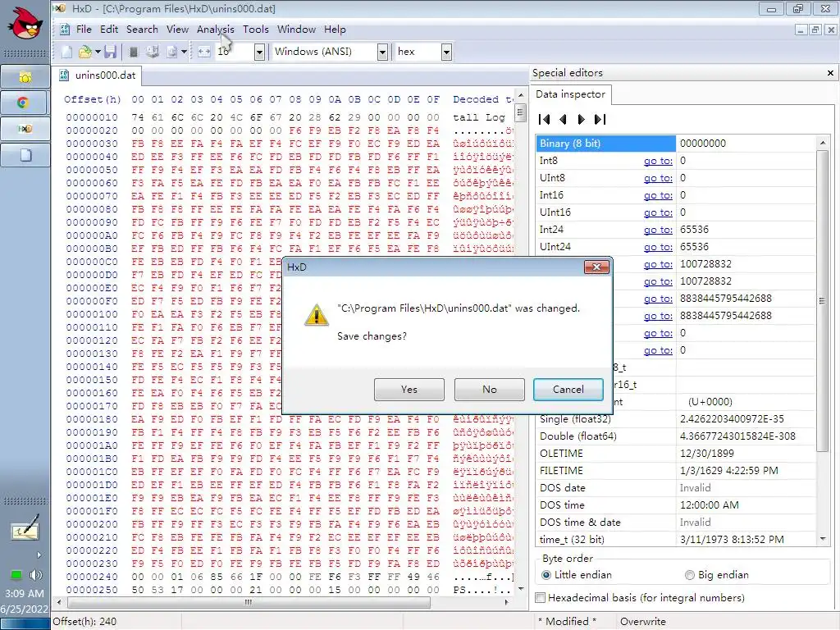Image resolution: width=840 pixels, height=630 pixels.
Task: Open the bytes per row dropdown
Action: 259,52
